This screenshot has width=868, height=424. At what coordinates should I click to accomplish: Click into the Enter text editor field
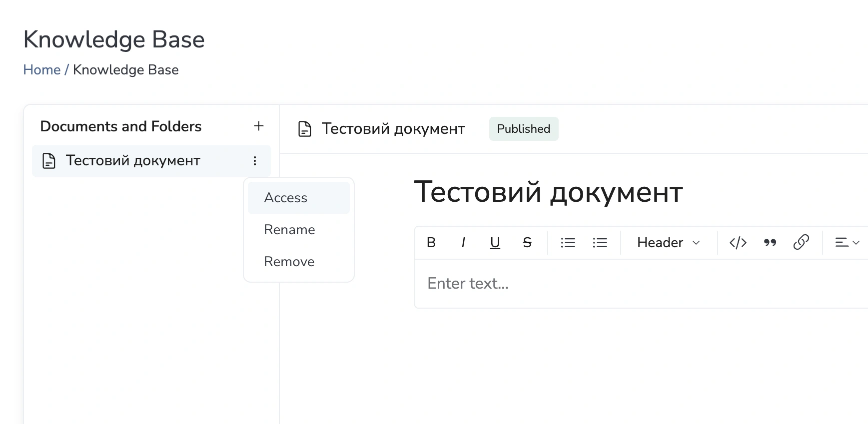pyautogui.click(x=641, y=284)
